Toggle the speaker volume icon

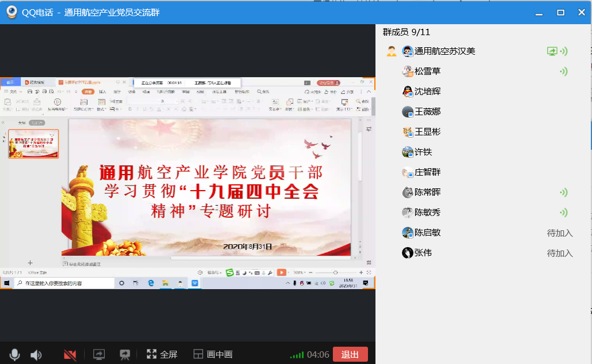36,354
